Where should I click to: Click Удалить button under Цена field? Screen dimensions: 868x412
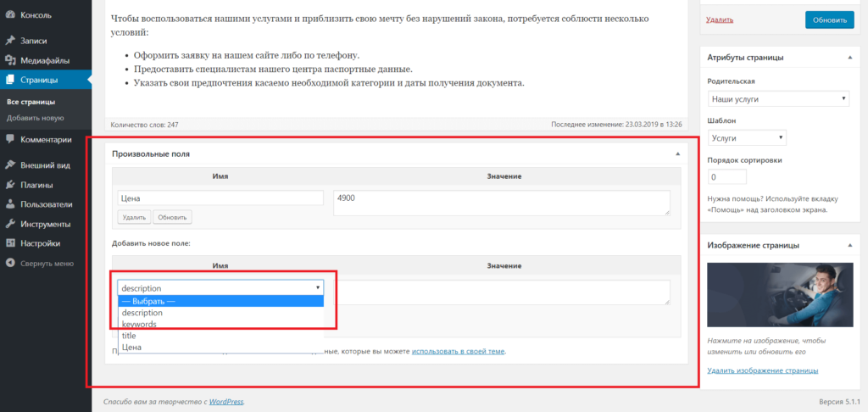[134, 217]
